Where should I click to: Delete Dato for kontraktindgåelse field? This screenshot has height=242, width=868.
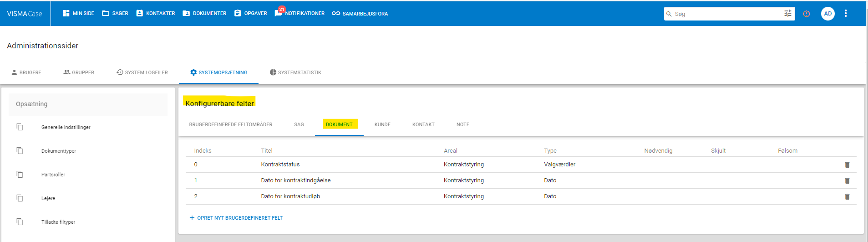point(847,180)
